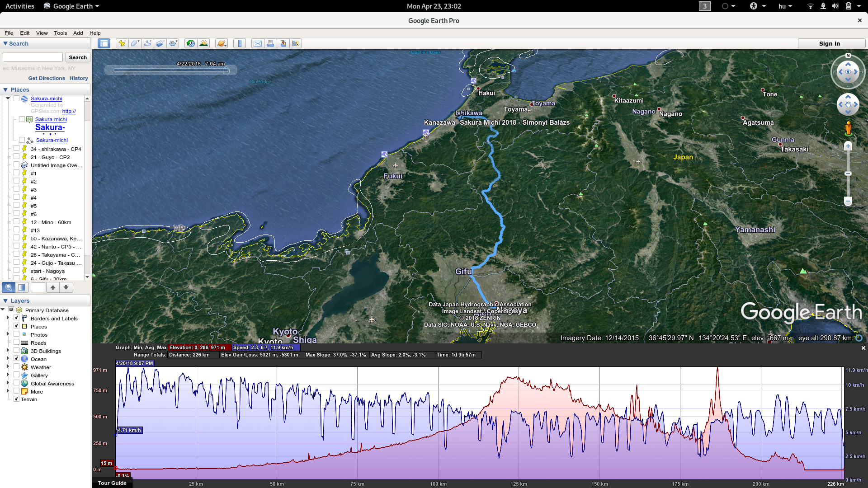Image resolution: width=868 pixels, height=488 pixels.
Task: Click the Activities overview button
Action: [19, 6]
